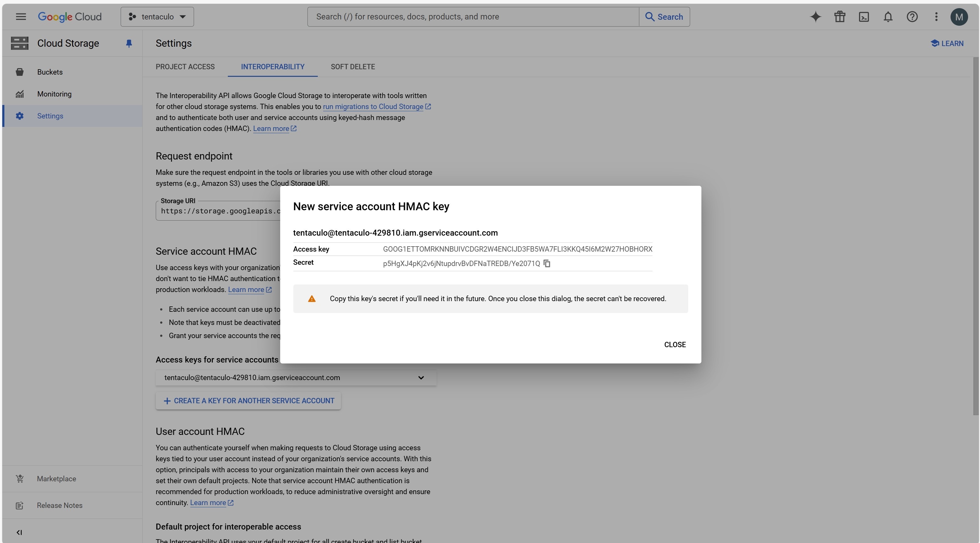This screenshot has width=980, height=543.
Task: Click the Cloud Storage product icon
Action: [20, 43]
